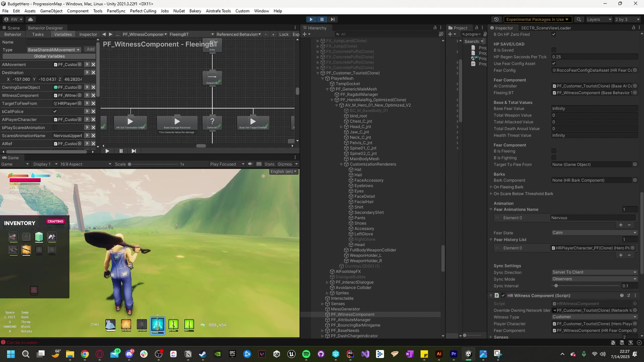Click the search magnifier in top toolbar

click(579, 19)
